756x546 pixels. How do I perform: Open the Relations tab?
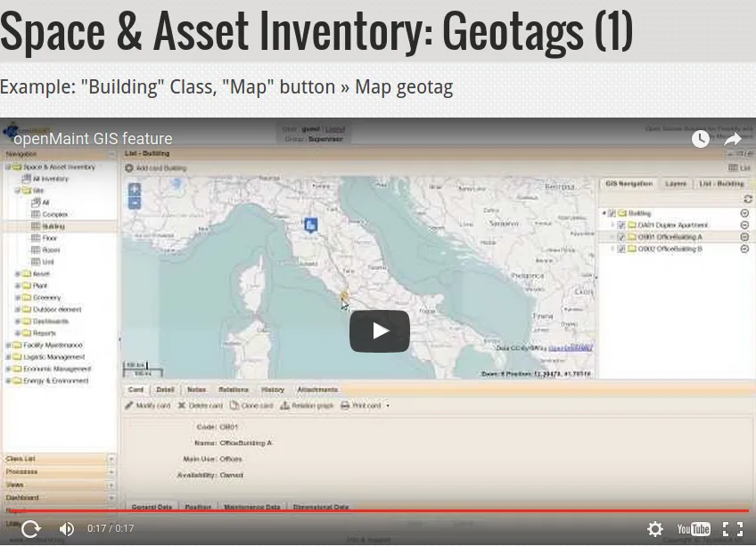[x=234, y=389]
